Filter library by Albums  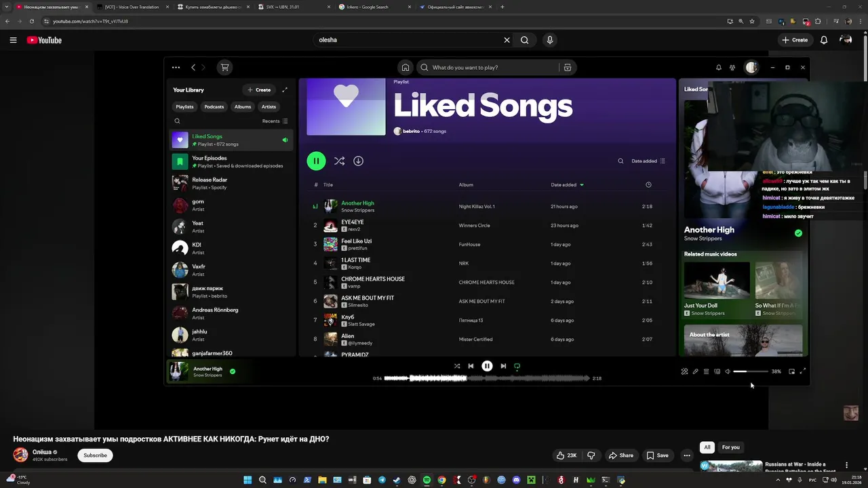tap(243, 106)
